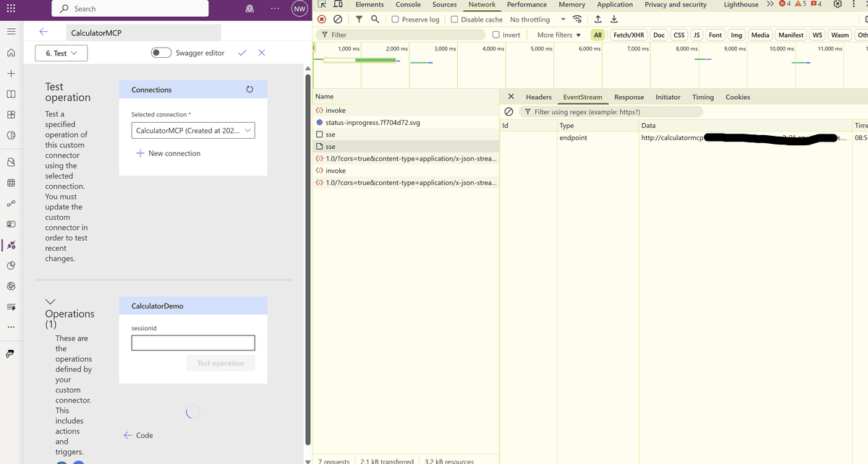Enable the Disable cache checkbox
Screen dimensions: 868x464
point(454,20)
